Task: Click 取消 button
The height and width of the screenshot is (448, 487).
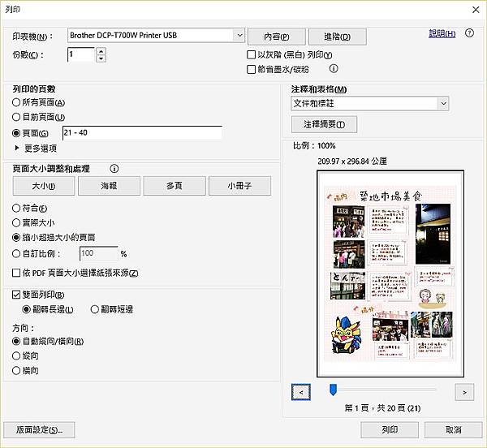Action: (x=454, y=430)
